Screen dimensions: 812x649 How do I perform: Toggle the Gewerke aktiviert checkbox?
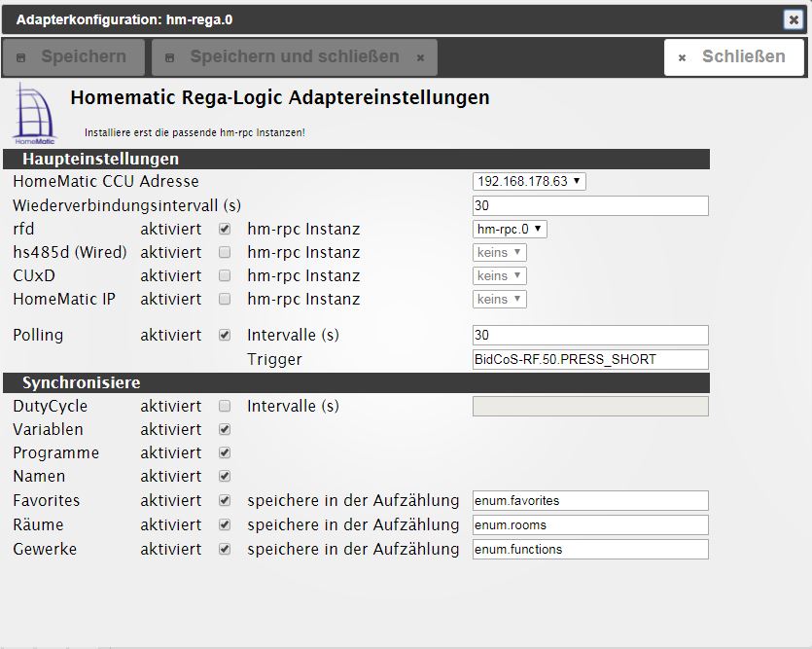click(225, 549)
